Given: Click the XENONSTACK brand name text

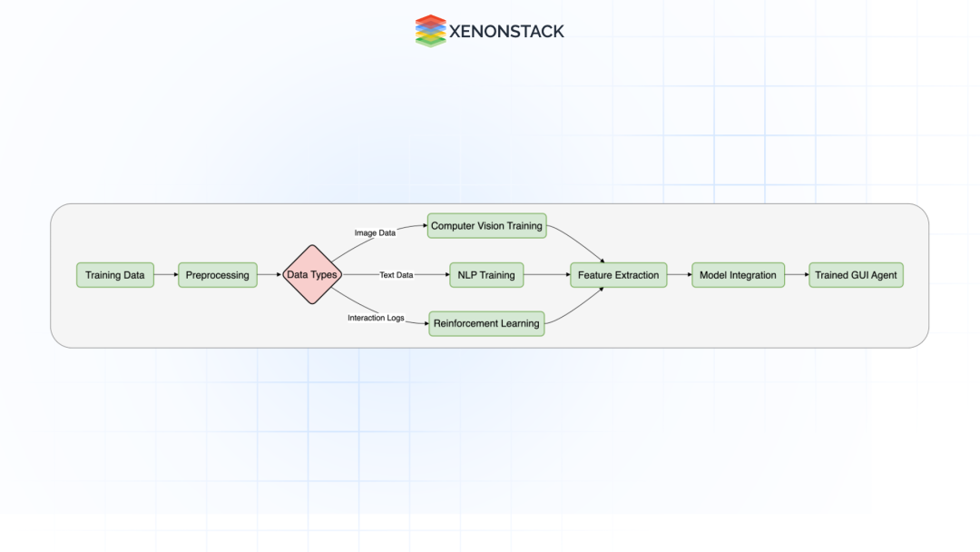Looking at the screenshot, I should tap(506, 31).
